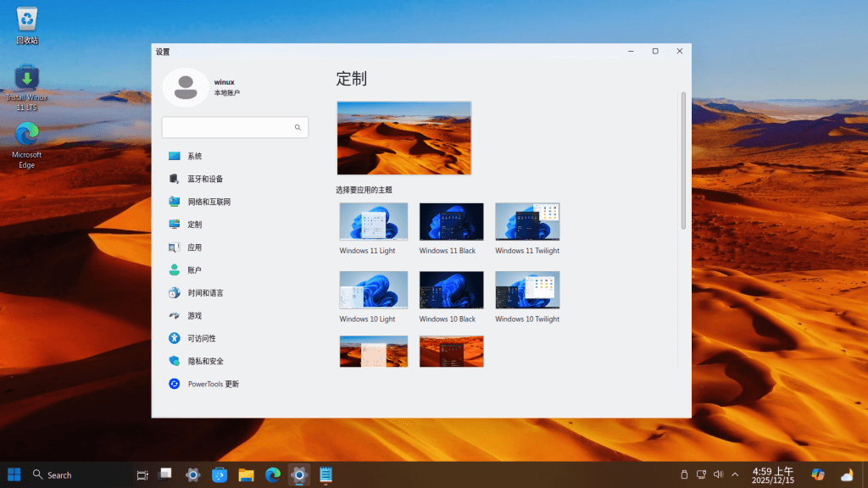This screenshot has height=488, width=868.
Task: Apply the Windows 11 Black theme
Action: (451, 229)
